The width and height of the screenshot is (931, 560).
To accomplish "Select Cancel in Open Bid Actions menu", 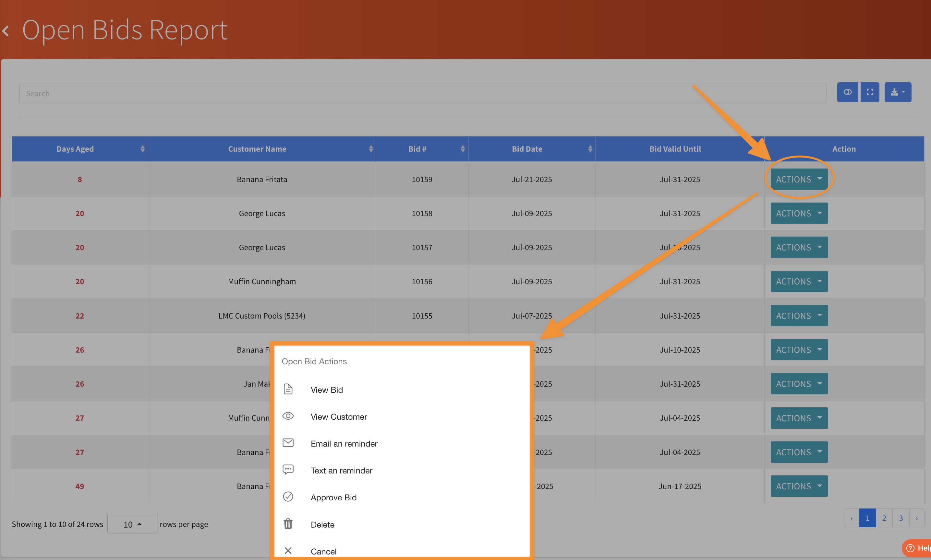I will pos(323,551).
